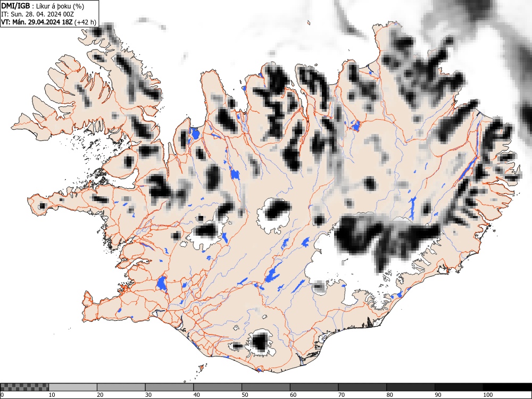Click the legend label '80'

click(389, 395)
